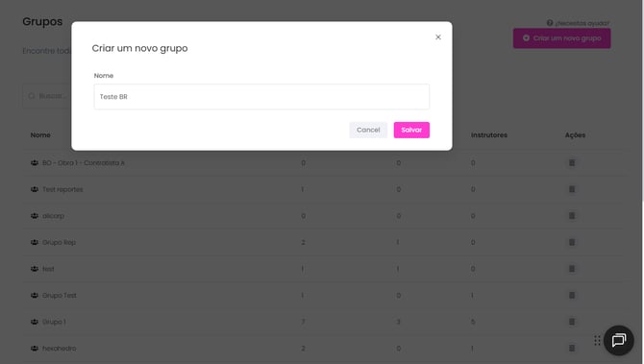Click trash icon for Grupo Rep
Screen dimensions: 644x364
coord(572,242)
